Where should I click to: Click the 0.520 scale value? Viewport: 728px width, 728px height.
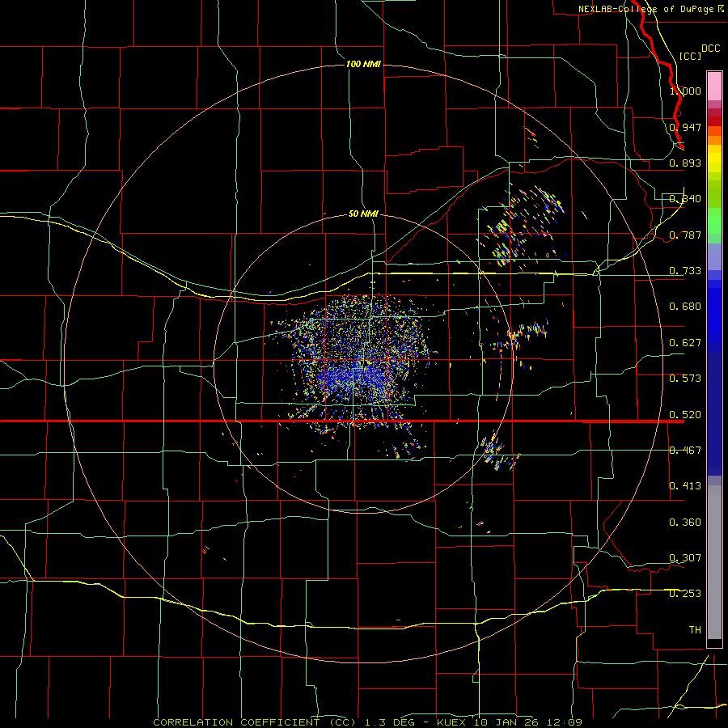685,415
